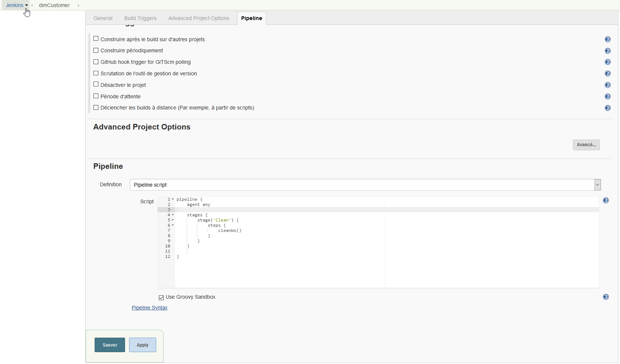The width and height of the screenshot is (620, 364).
Task: Collapse code fold arrow on line 5 stage
Action: coord(173,220)
